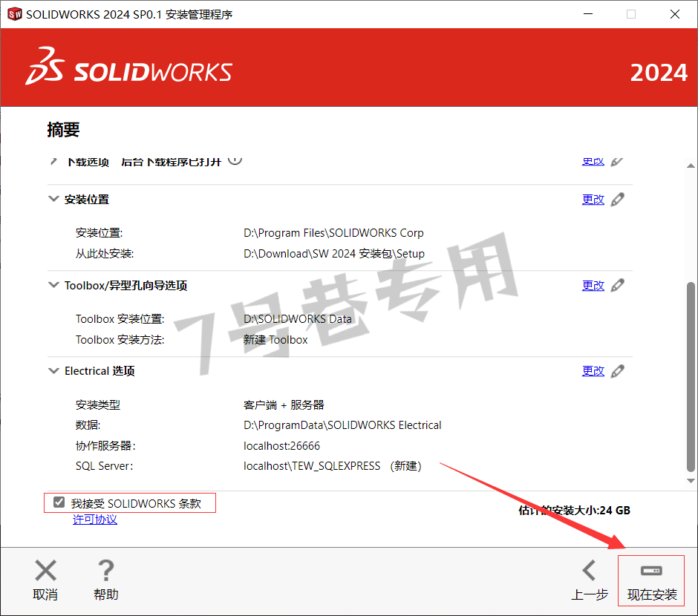This screenshot has height=616, width=698.
Task: Toggle 我接受 SOLIDWORKS 条款 checkbox
Action: point(59,502)
